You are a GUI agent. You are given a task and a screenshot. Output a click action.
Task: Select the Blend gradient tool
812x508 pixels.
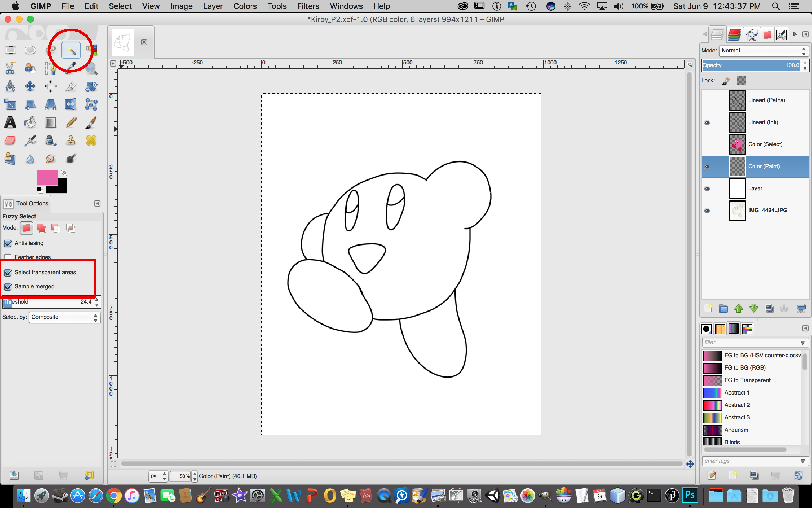point(51,122)
